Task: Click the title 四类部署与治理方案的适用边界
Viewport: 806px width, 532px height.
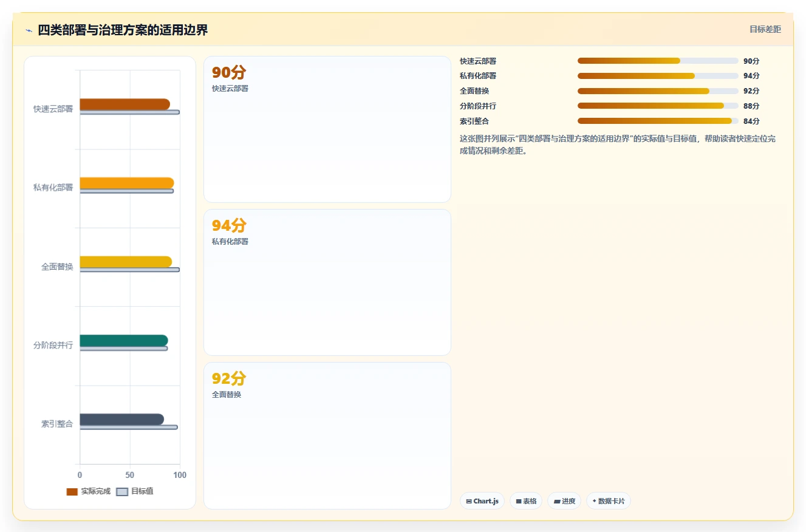Action: [123, 30]
